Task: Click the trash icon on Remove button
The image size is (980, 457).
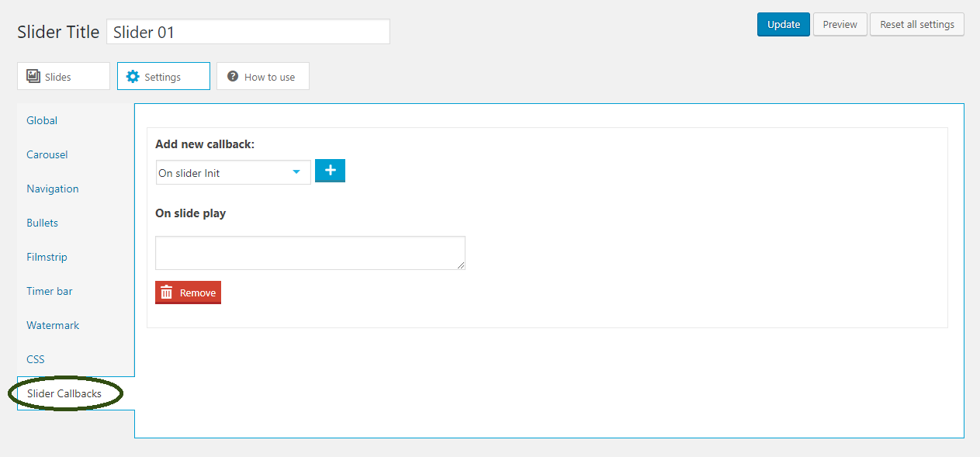Action: click(166, 293)
